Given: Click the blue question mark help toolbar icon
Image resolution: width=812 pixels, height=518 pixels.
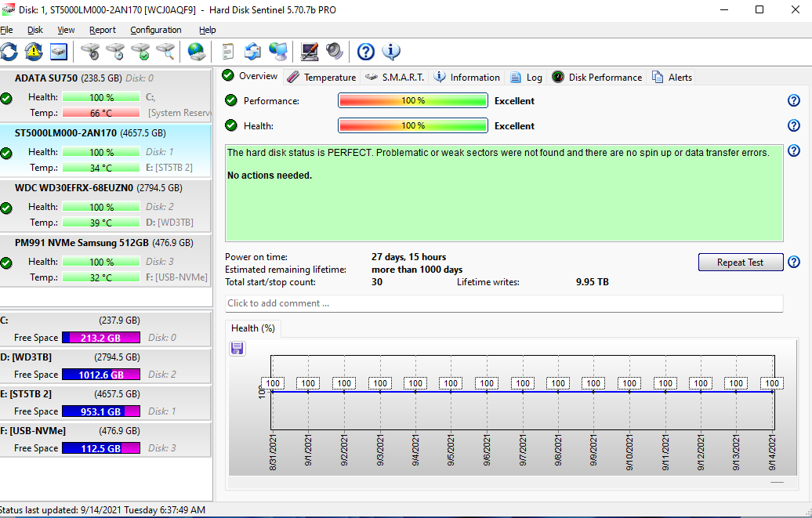Looking at the screenshot, I should coord(365,51).
